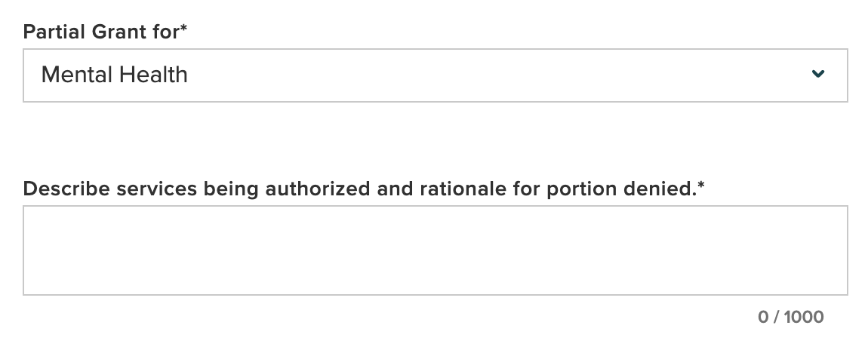Place the cursor in the empty description box
Screen dimensions: 868x353
click(x=435, y=250)
